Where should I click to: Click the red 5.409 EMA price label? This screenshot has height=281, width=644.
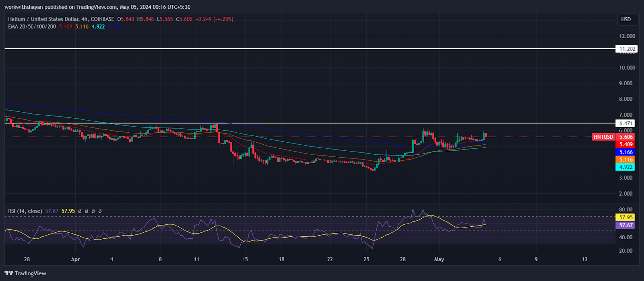tap(625, 144)
